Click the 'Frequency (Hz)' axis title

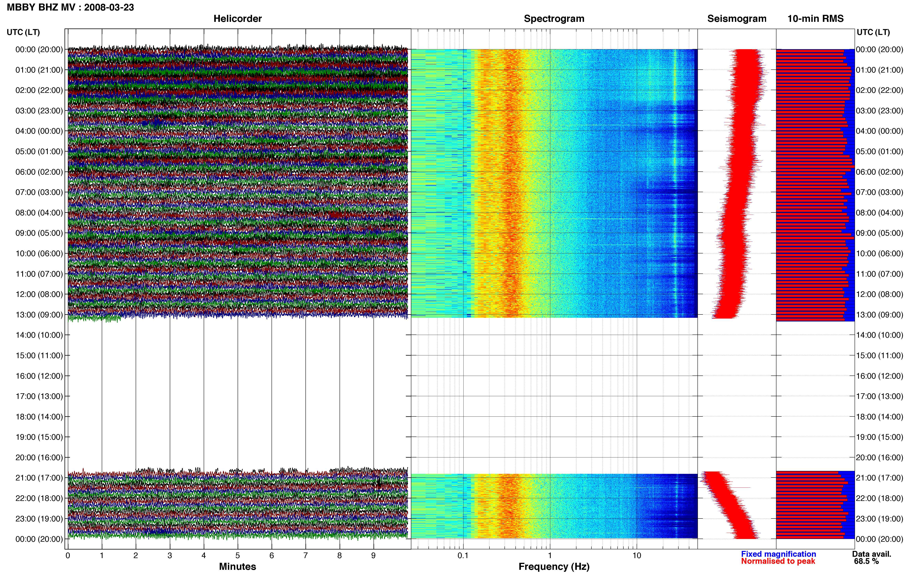tap(554, 566)
